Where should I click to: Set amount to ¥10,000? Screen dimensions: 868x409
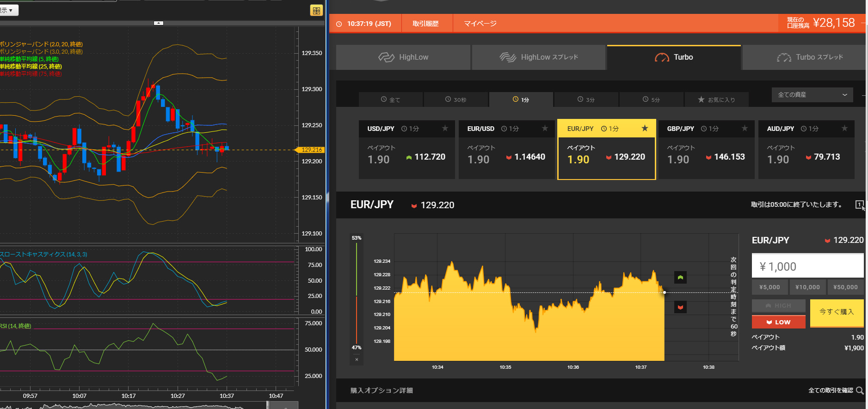tap(807, 287)
